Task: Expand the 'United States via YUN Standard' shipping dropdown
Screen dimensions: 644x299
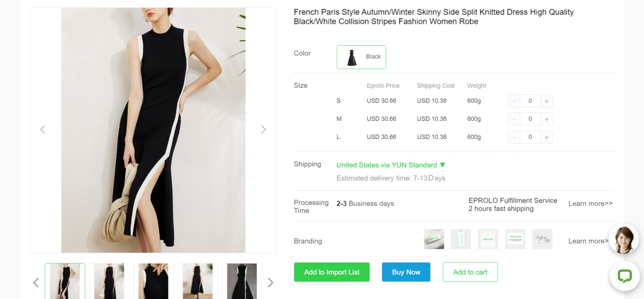Action: 390,165
